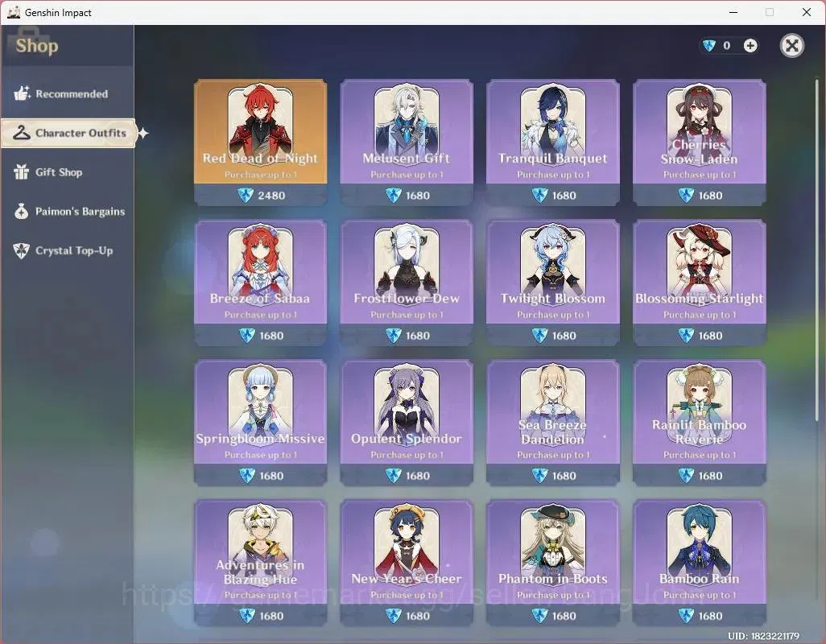Click the thumbs-up Recommended icon
The height and width of the screenshot is (644, 826).
22,93
